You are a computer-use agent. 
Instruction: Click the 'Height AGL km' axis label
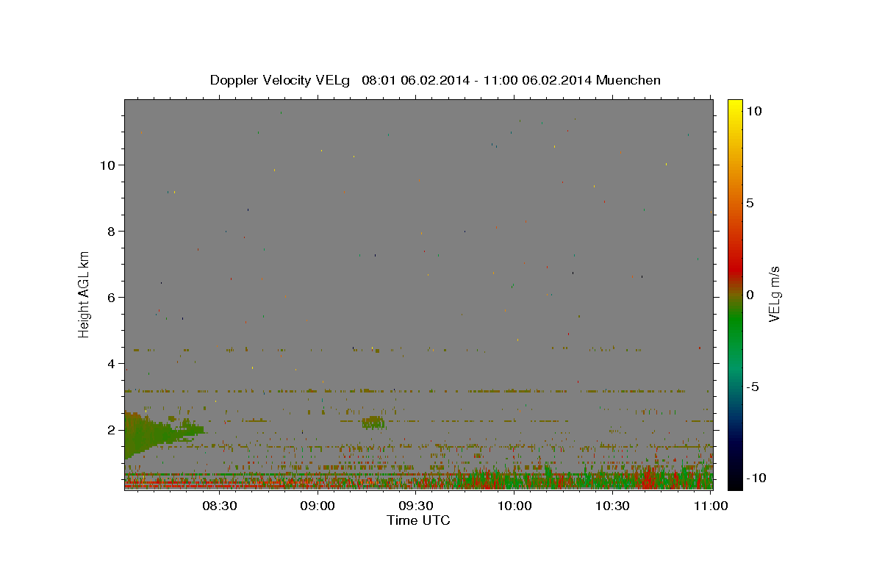(85, 294)
